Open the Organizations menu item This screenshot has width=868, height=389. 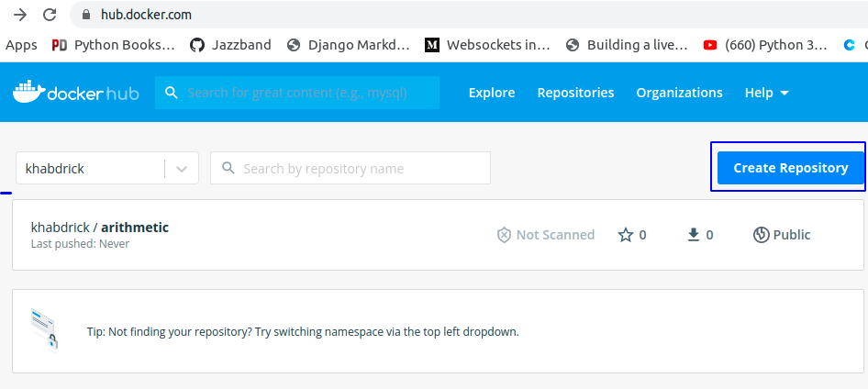(679, 93)
